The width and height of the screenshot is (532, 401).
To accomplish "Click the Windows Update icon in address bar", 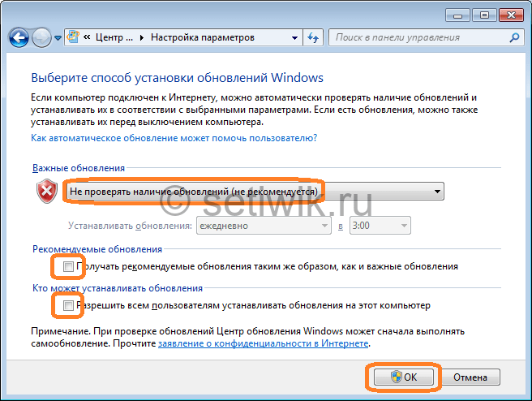I will pos(73,37).
